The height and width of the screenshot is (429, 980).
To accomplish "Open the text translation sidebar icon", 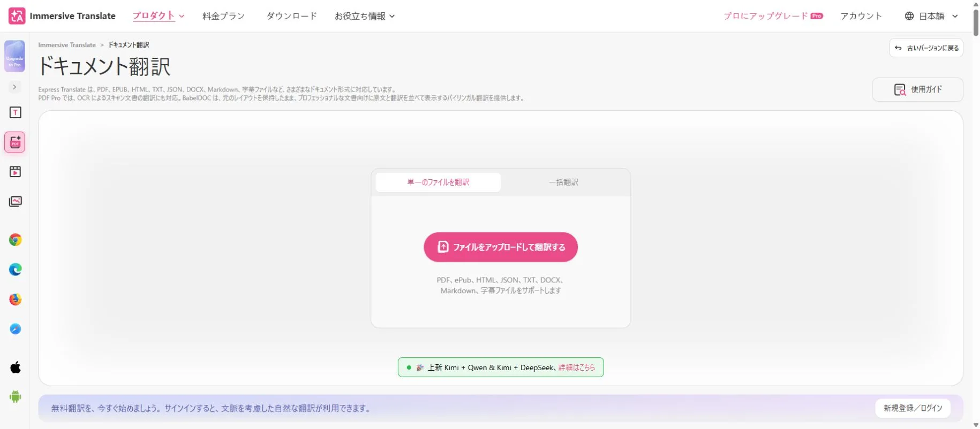I will 15,112.
